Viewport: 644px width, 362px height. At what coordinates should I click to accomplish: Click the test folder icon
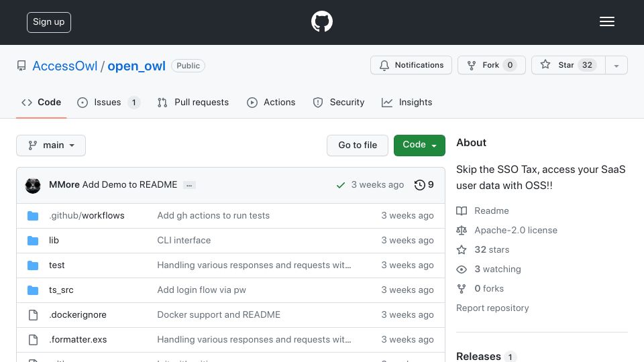click(x=33, y=265)
